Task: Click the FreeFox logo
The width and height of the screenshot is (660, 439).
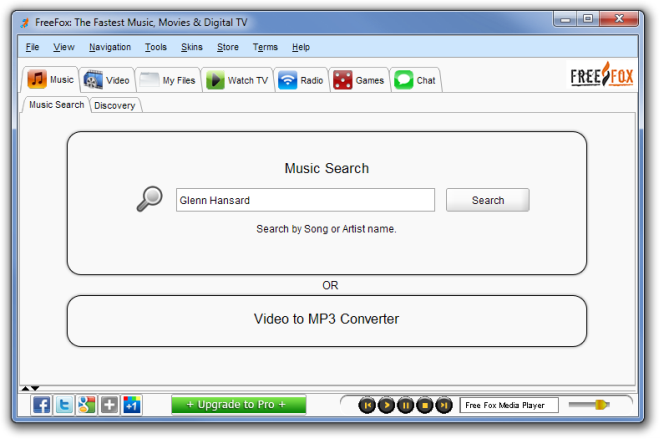Action: pos(601,75)
